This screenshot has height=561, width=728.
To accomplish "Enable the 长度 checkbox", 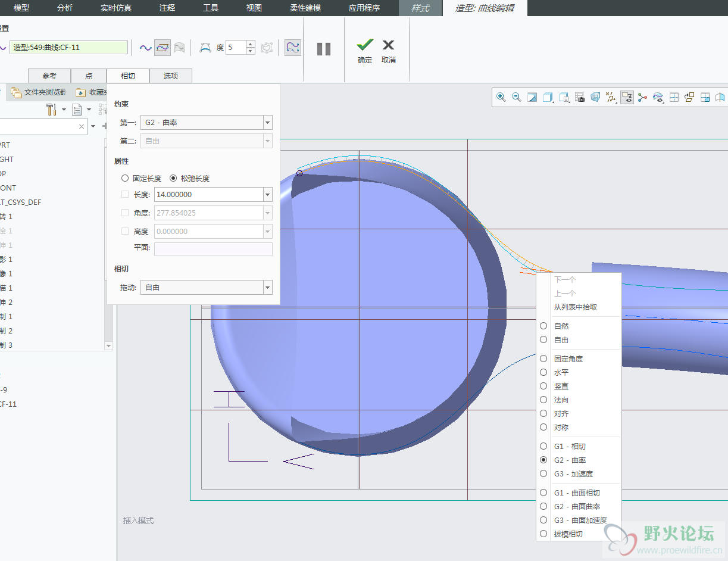I will click(125, 194).
